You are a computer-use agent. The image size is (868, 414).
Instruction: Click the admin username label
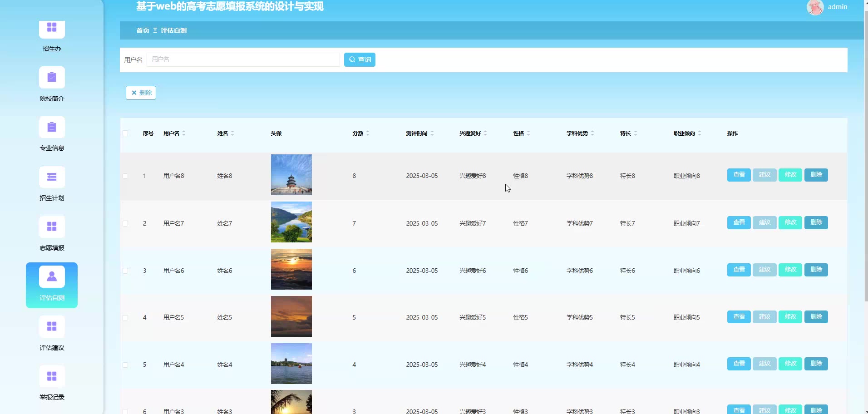838,7
